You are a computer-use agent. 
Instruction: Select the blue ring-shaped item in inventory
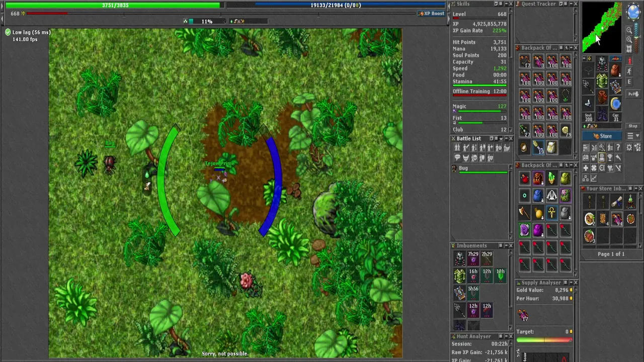[x=615, y=104]
